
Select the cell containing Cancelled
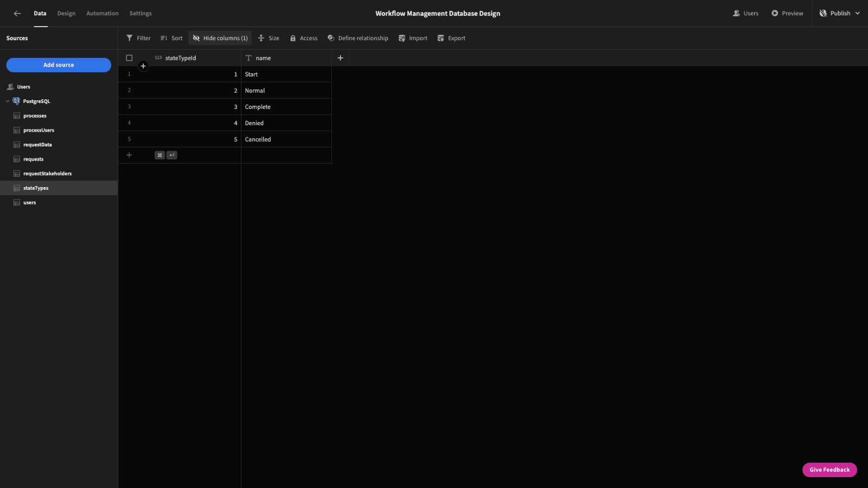286,139
